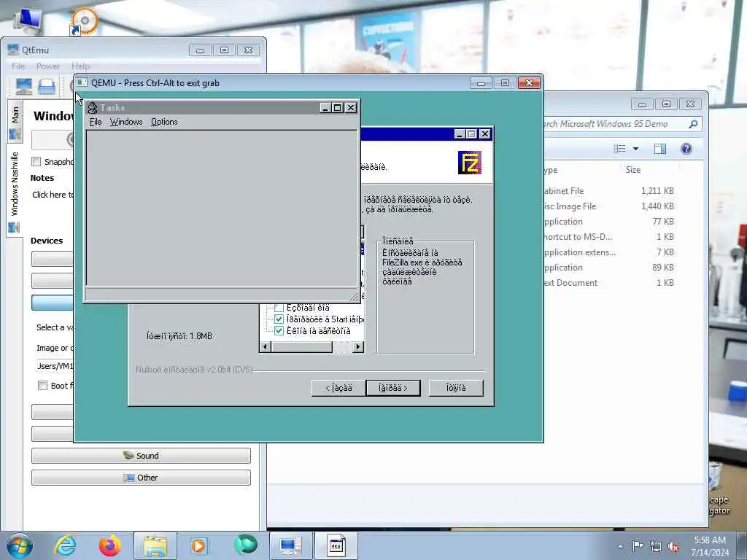Switch to QtEmu via taskbar icon

290,545
